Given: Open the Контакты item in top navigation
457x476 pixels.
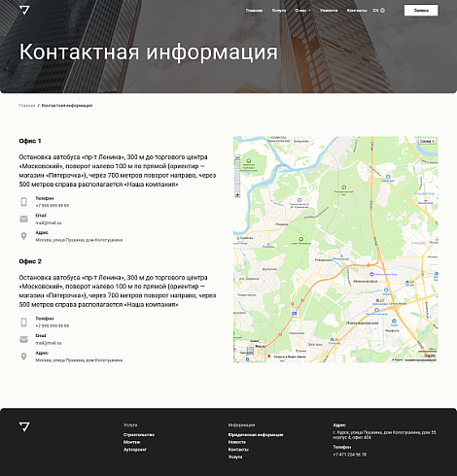Looking at the screenshot, I should 357,11.
